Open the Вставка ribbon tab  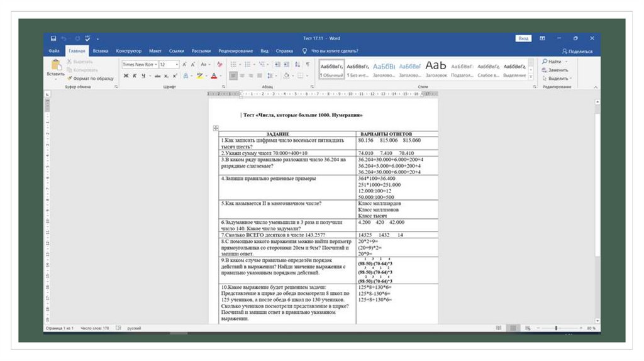(x=101, y=51)
